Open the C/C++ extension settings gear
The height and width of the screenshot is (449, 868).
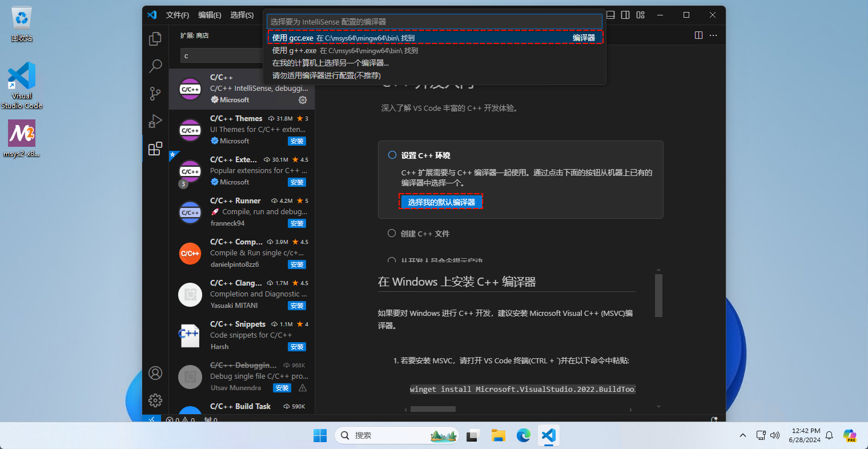click(x=303, y=99)
